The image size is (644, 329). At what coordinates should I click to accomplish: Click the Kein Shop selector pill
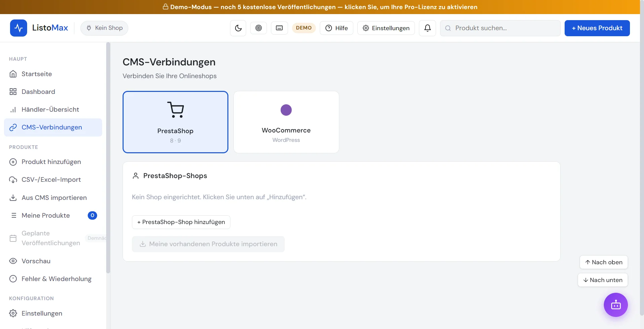tap(104, 28)
